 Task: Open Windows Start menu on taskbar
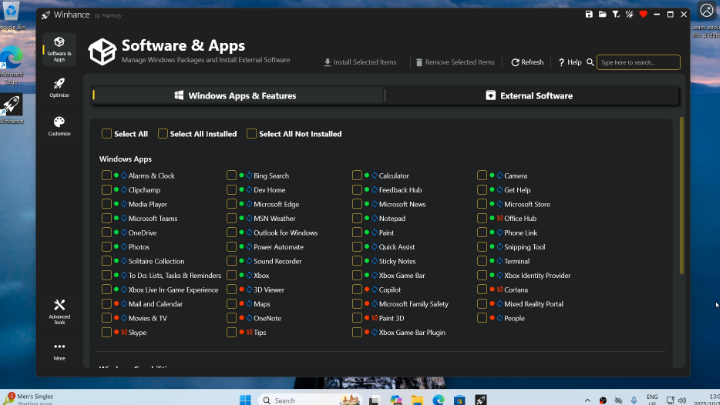pos(245,400)
